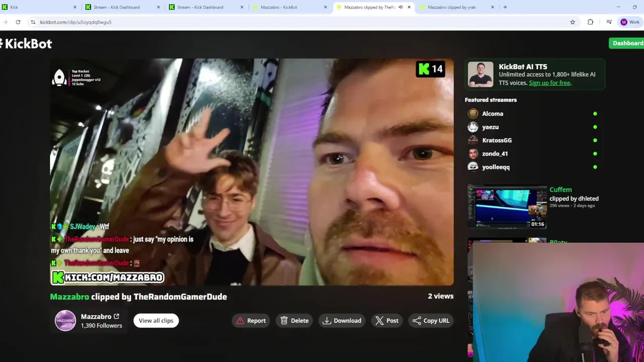Click 'clipped by dhleted' text
This screenshot has height=362, width=644.
574,199
